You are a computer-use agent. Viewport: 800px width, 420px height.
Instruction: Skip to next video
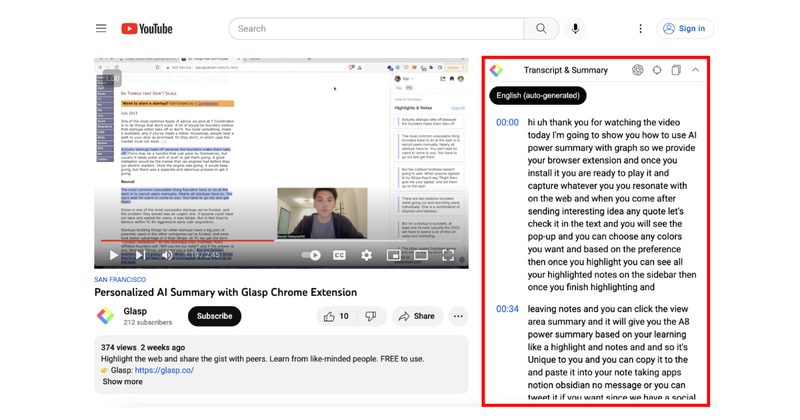[x=140, y=255]
